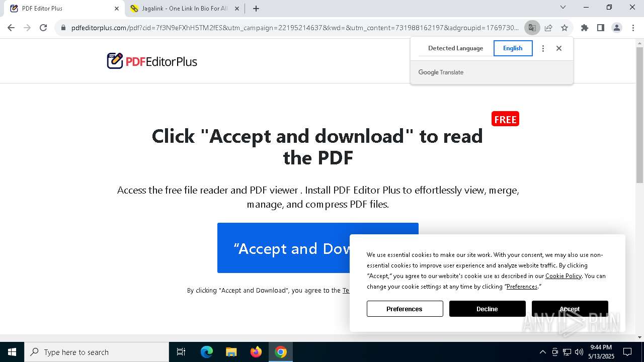The height and width of the screenshot is (362, 644).
Task: Show hidden system tray icons
Action: click(x=542, y=352)
